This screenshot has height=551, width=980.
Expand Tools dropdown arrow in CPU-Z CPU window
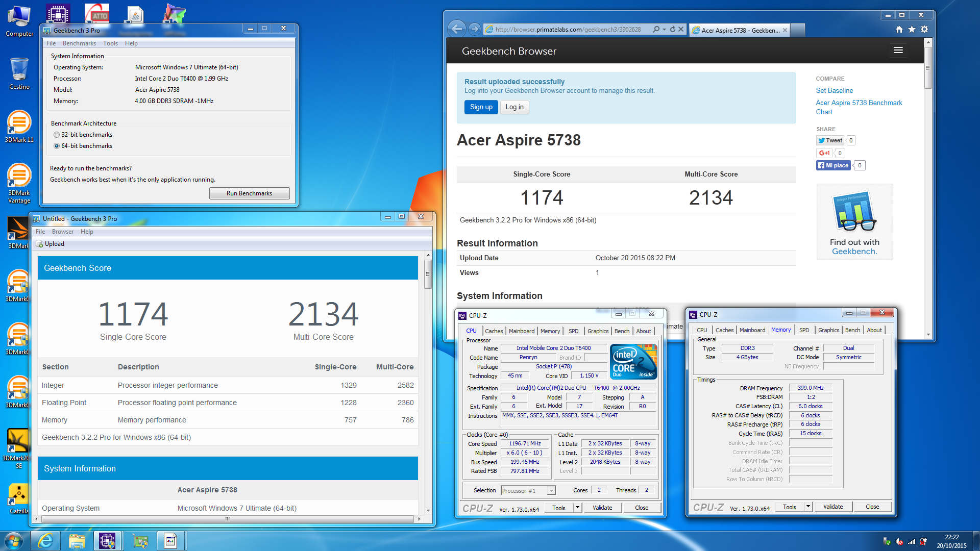(578, 508)
